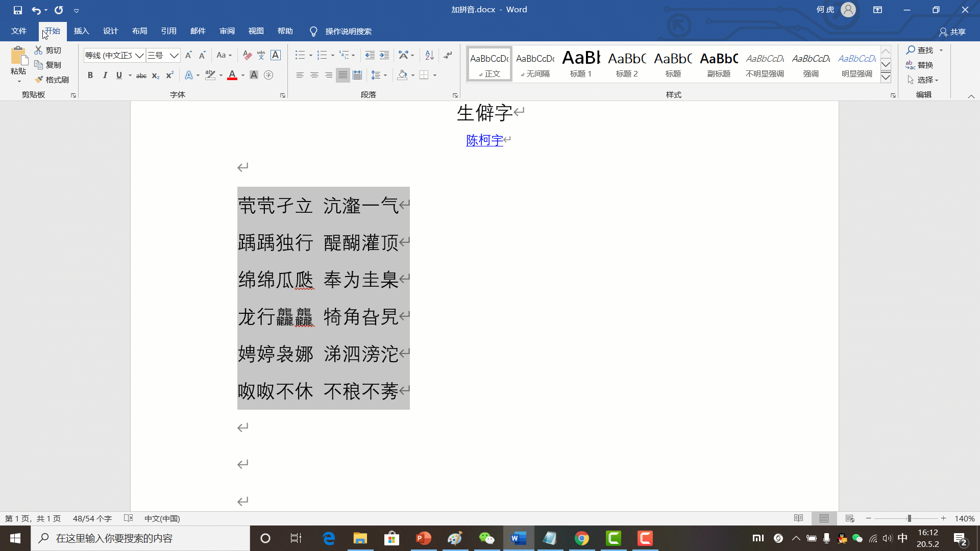Image resolution: width=980 pixels, height=551 pixels.
Task: Increase paragraph indent
Action: 384,55
